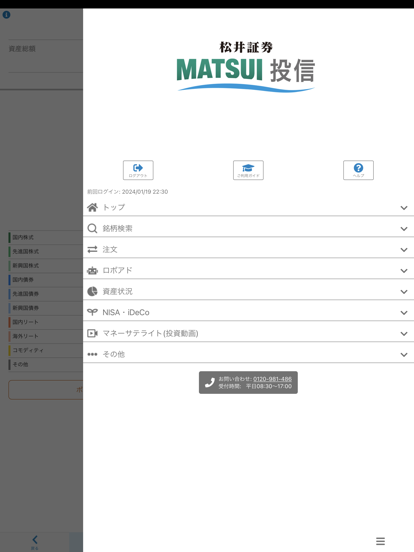Select the マネーサテライト(投資動画) menu label
The width and height of the screenshot is (414, 552).
tap(150, 333)
